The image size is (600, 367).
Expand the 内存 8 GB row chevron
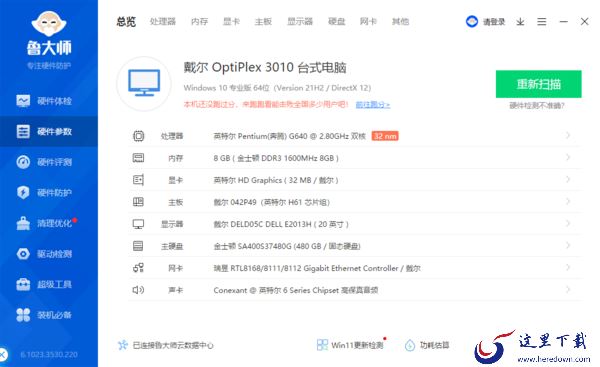tap(568, 157)
